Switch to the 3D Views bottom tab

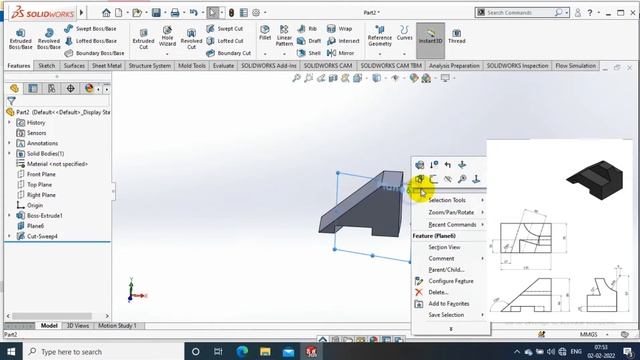[x=78, y=326]
